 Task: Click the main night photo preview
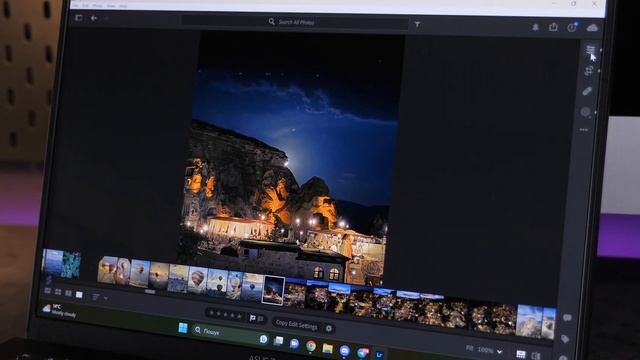click(x=290, y=159)
